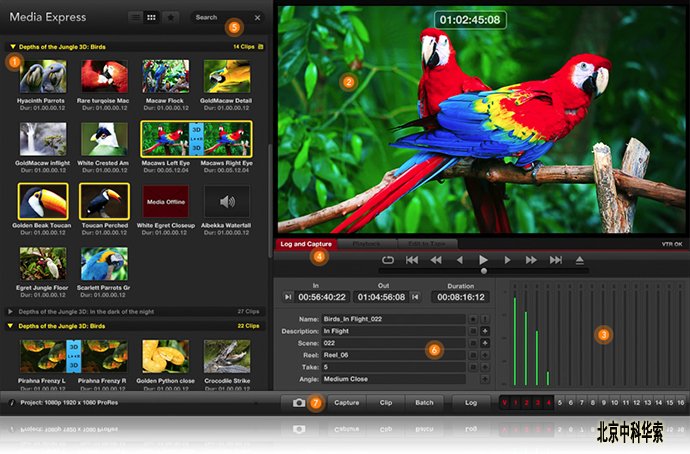Screen dimensions: 690x454
Task: Jump to the previous clip start
Action: click(412, 260)
